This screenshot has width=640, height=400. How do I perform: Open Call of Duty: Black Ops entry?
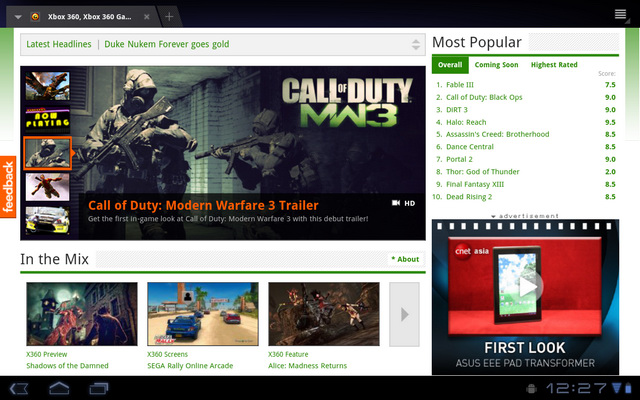pos(484,97)
